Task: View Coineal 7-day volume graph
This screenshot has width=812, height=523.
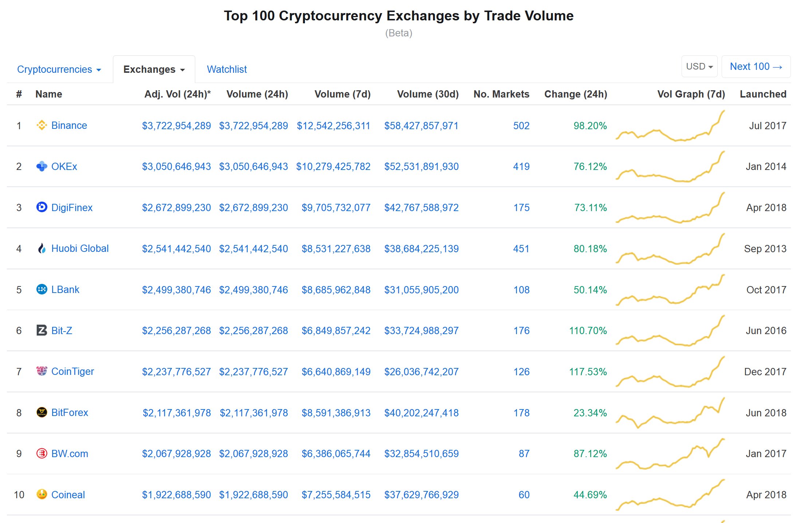Action: 670,495
